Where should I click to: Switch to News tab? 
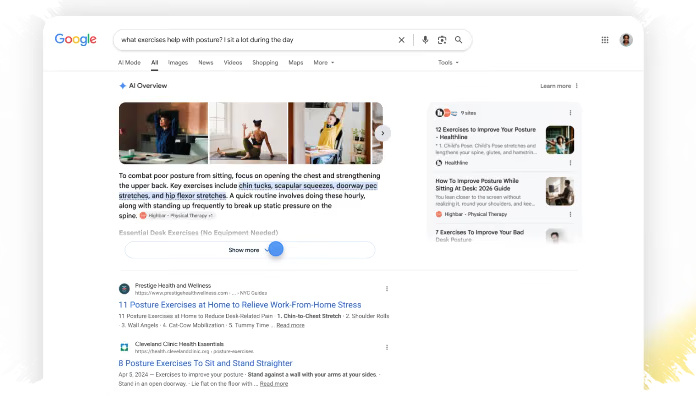tap(206, 63)
